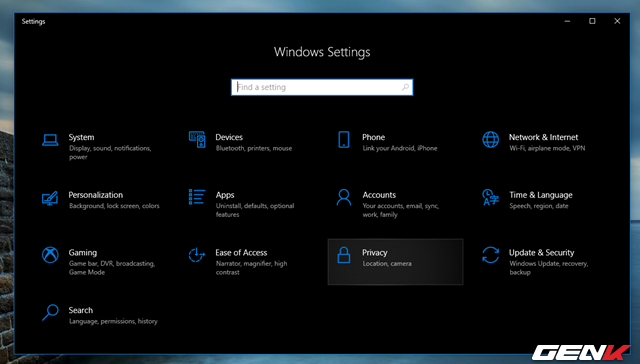Click 'Speech, region, date' text
This screenshot has width=640, height=364.
(x=539, y=206)
